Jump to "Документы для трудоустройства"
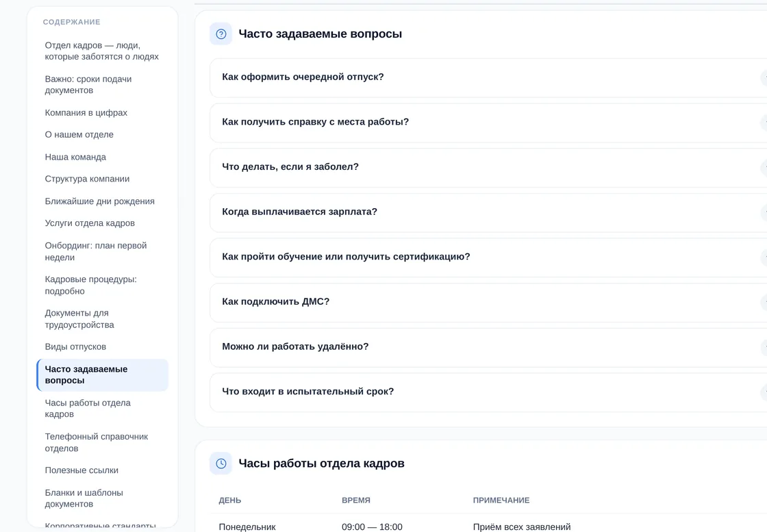The width and height of the screenshot is (767, 532). [x=102, y=319]
